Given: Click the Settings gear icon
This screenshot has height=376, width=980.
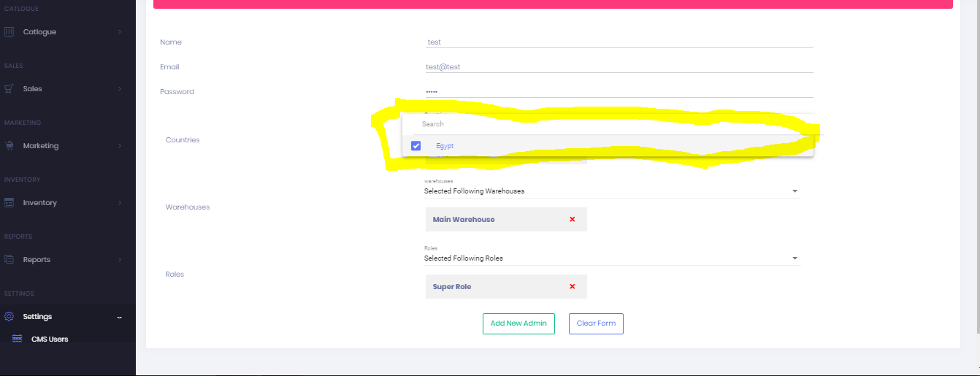Looking at the screenshot, I should (x=9, y=317).
